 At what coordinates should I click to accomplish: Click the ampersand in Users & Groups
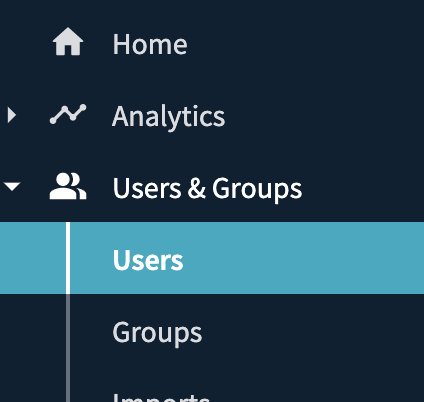tap(196, 189)
